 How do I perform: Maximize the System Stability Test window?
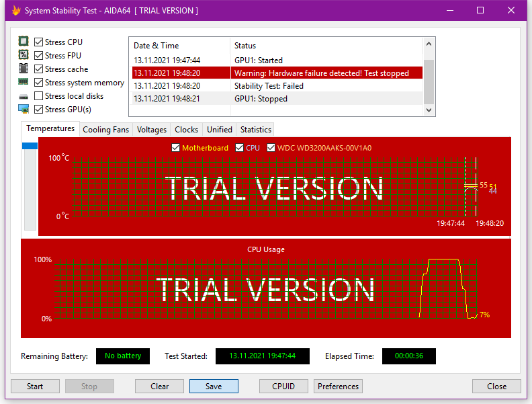tap(480, 11)
